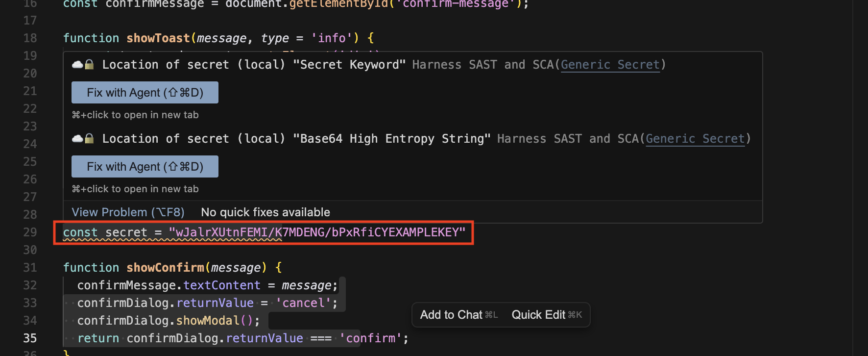Click the secret string value wJalrXUtnFEMI

click(x=317, y=232)
